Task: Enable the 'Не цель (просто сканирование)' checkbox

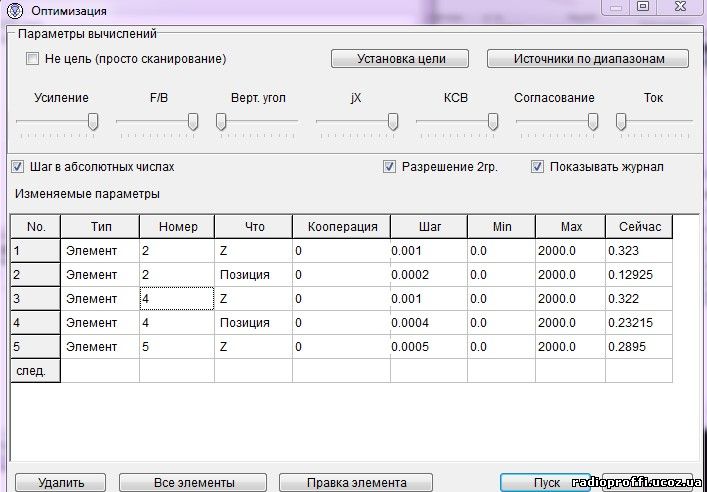Action: [32, 59]
